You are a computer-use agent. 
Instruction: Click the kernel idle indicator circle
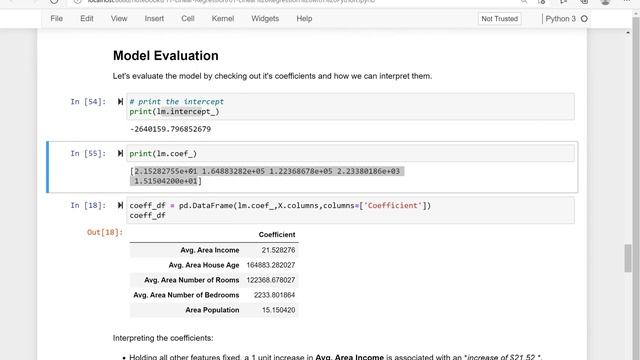click(x=584, y=19)
